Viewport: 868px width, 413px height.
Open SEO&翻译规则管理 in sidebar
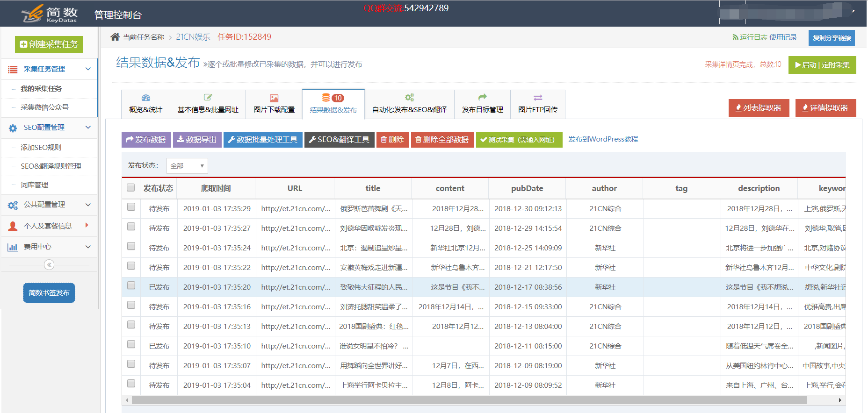tap(51, 166)
